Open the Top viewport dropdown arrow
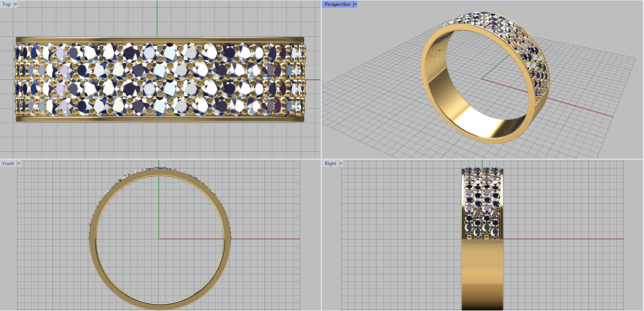The width and height of the screenshot is (644, 311). tap(16, 4)
